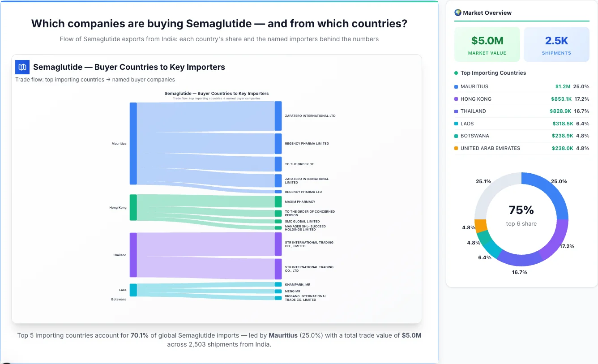Open the Top Importing Countries section header
This screenshot has height=364, width=598.
coord(493,73)
